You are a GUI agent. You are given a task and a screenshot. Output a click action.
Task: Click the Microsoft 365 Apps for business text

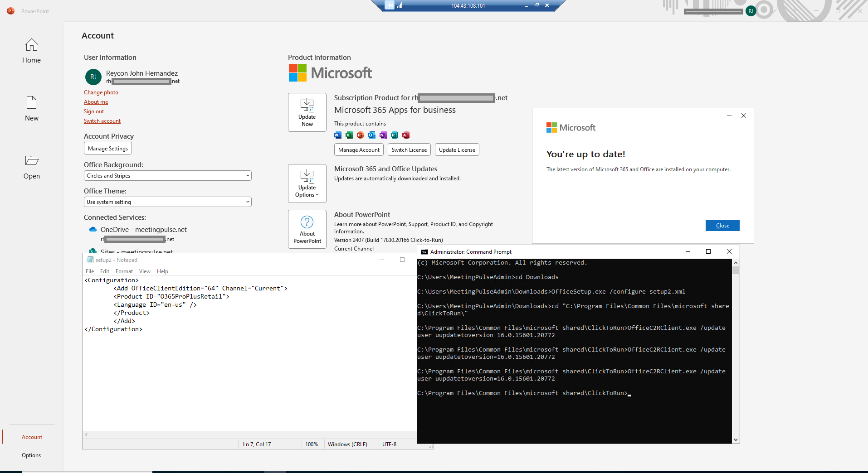(395, 110)
